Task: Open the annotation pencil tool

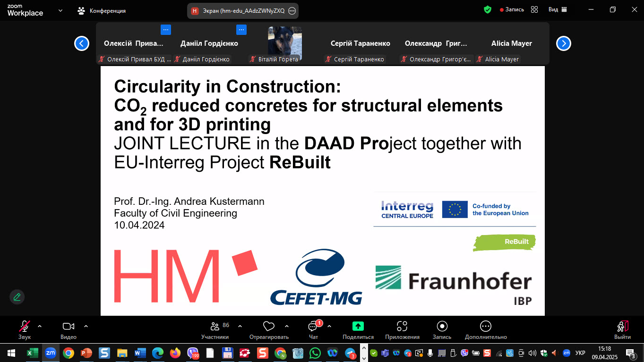Action: (x=17, y=297)
